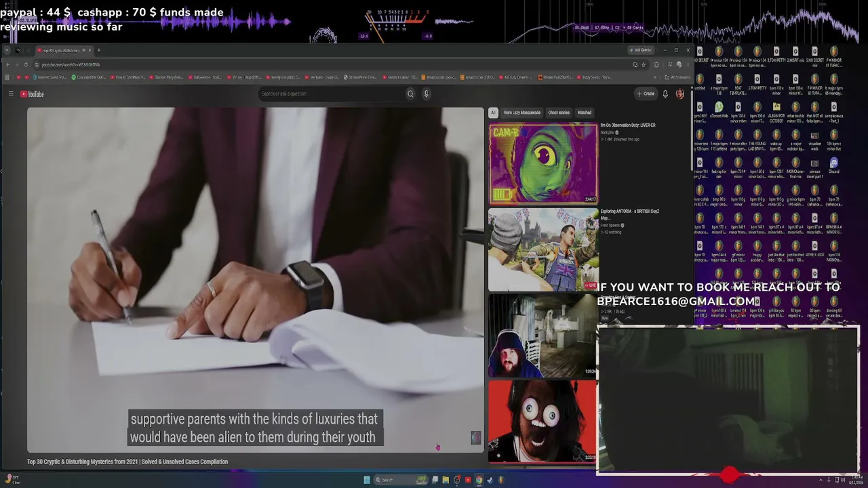Select the All filter chip
868x488 pixels.
pos(493,113)
